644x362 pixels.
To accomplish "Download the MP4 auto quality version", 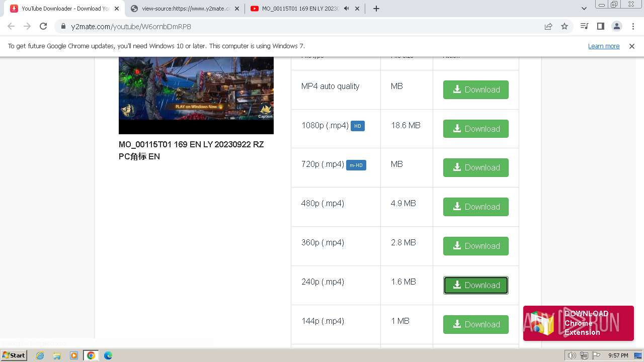I will point(475,89).
